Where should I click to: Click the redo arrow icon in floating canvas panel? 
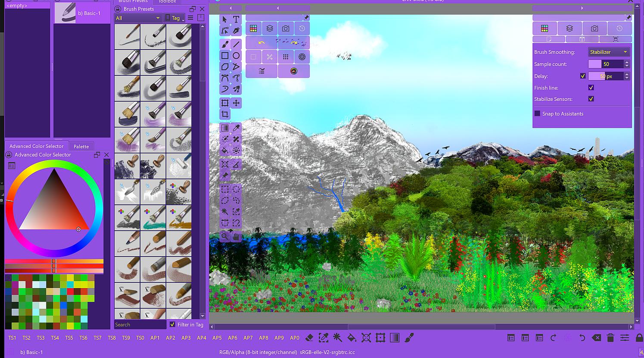294,43
